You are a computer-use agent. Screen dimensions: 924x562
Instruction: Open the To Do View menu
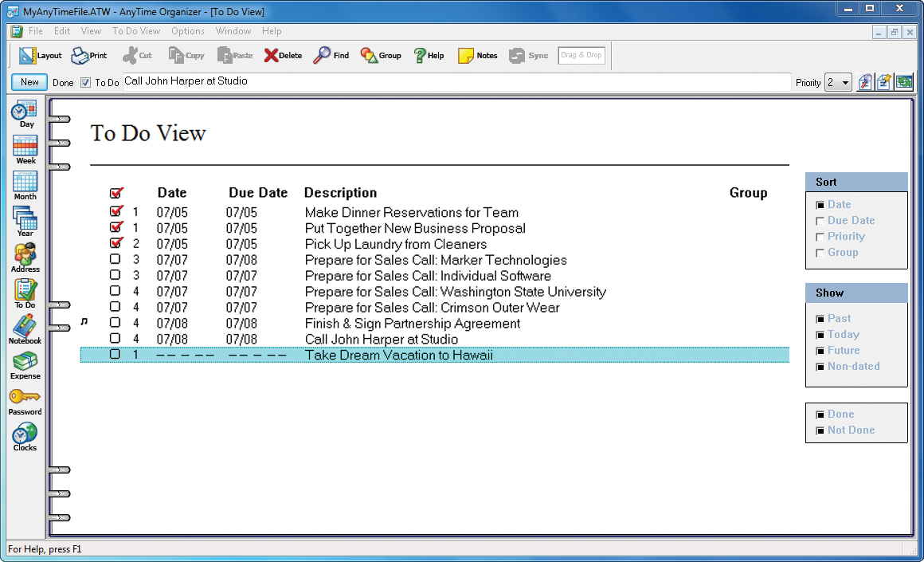[136, 31]
